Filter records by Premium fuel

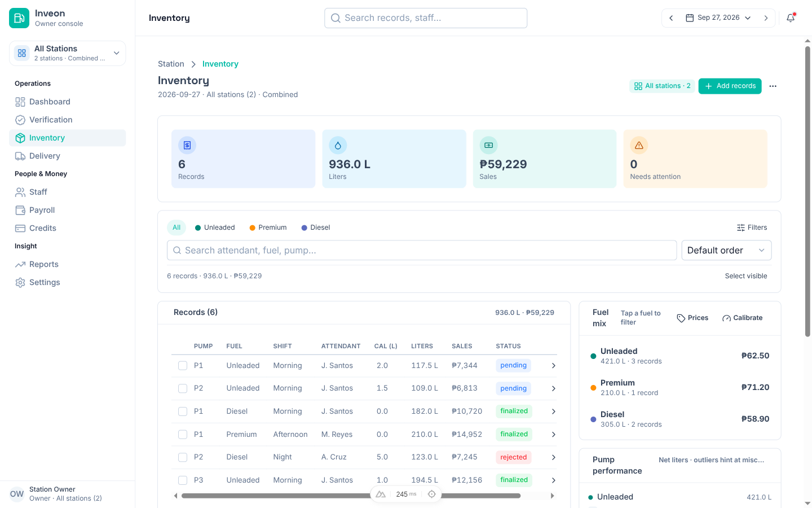[268, 227]
